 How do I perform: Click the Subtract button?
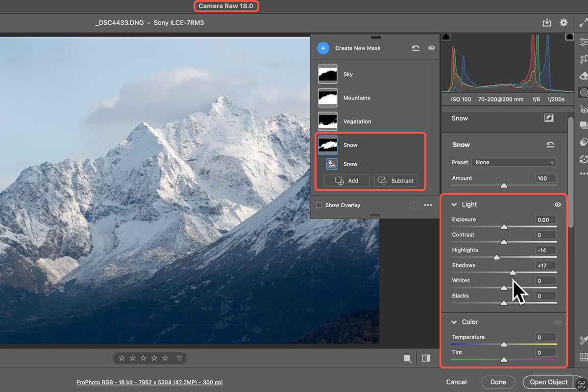tap(396, 181)
